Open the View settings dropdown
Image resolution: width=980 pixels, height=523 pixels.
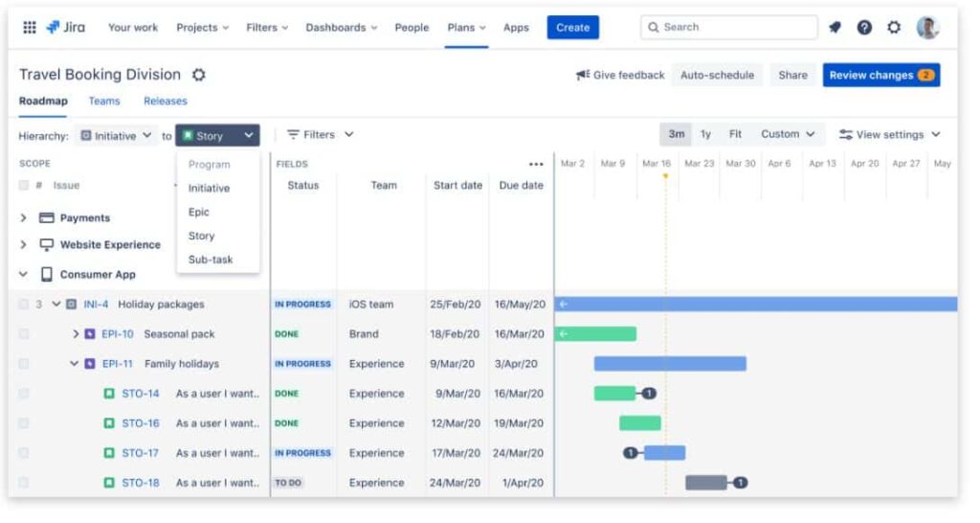tap(889, 134)
